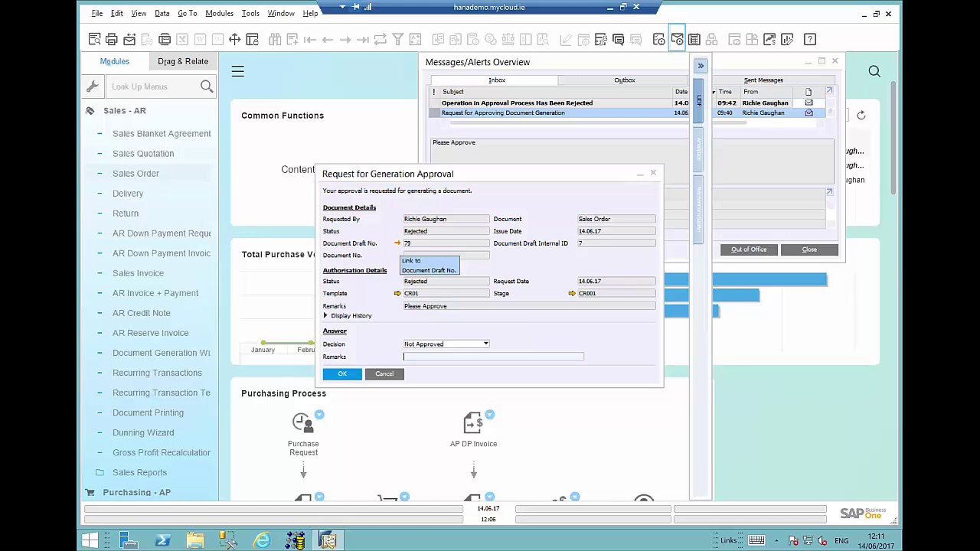The height and width of the screenshot is (551, 980).
Task: Open the Calendar toolbar icon
Action: (x=694, y=39)
